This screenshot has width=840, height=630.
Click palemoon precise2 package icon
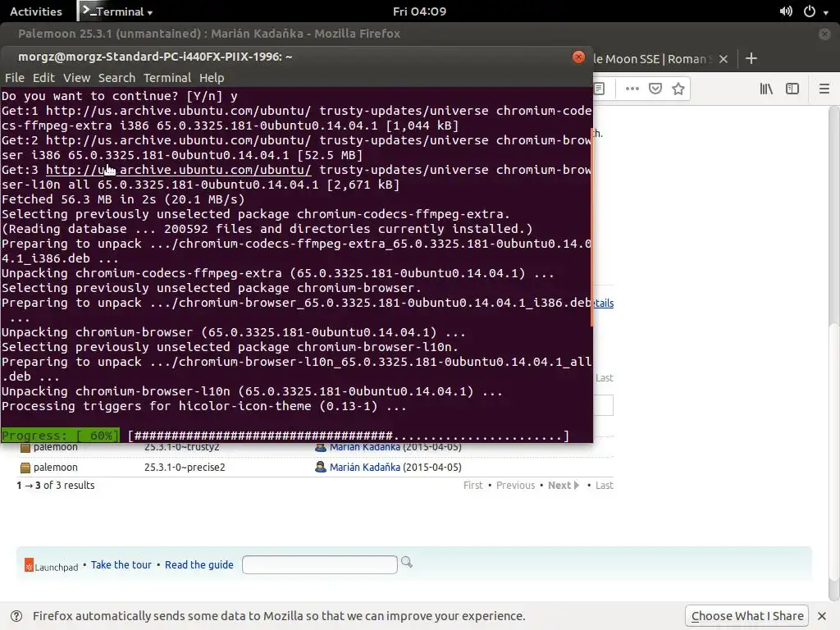25,468
